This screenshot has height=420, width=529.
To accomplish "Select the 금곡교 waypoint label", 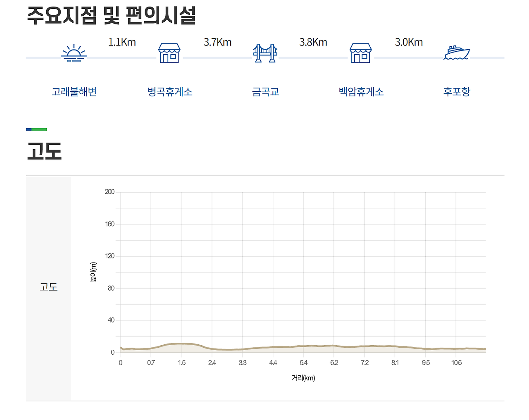I will click(x=266, y=92).
